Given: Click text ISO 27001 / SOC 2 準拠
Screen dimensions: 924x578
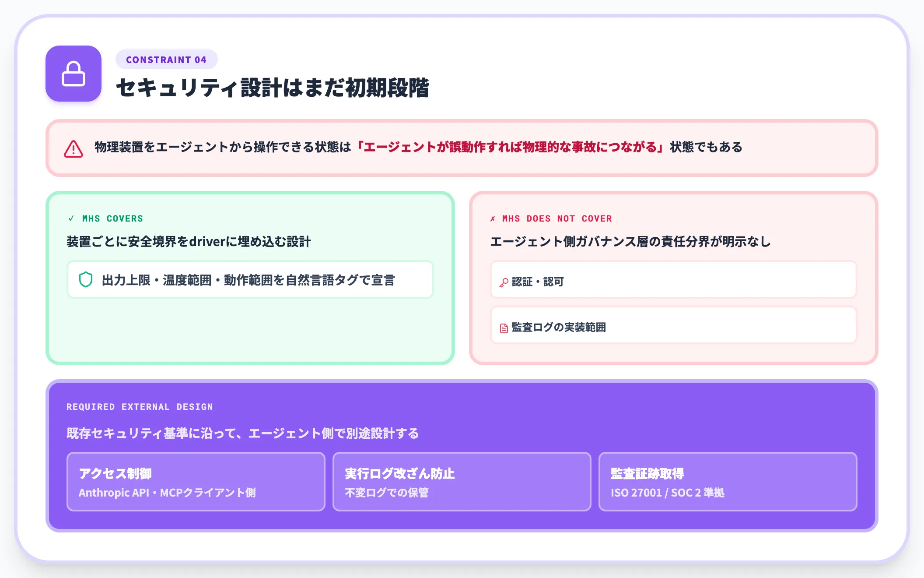Looking at the screenshot, I should click(668, 493).
